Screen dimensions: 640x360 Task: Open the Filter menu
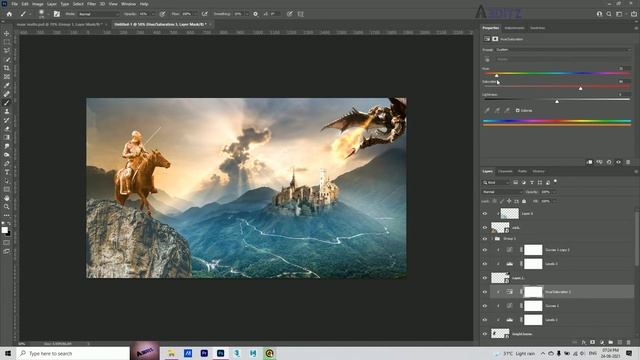pyautogui.click(x=91, y=4)
